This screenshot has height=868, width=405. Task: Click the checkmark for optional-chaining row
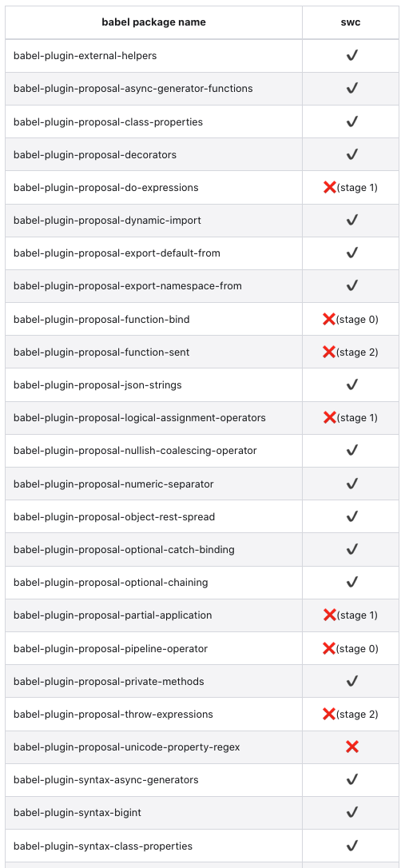(x=352, y=582)
